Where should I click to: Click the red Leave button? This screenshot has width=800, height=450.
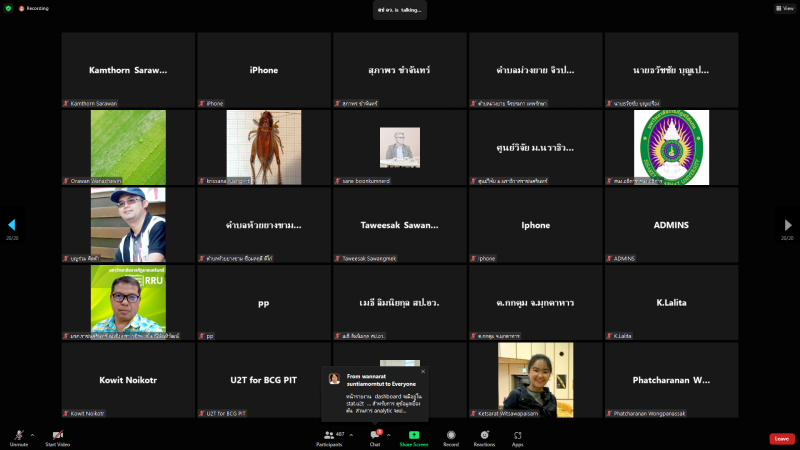[782, 438]
